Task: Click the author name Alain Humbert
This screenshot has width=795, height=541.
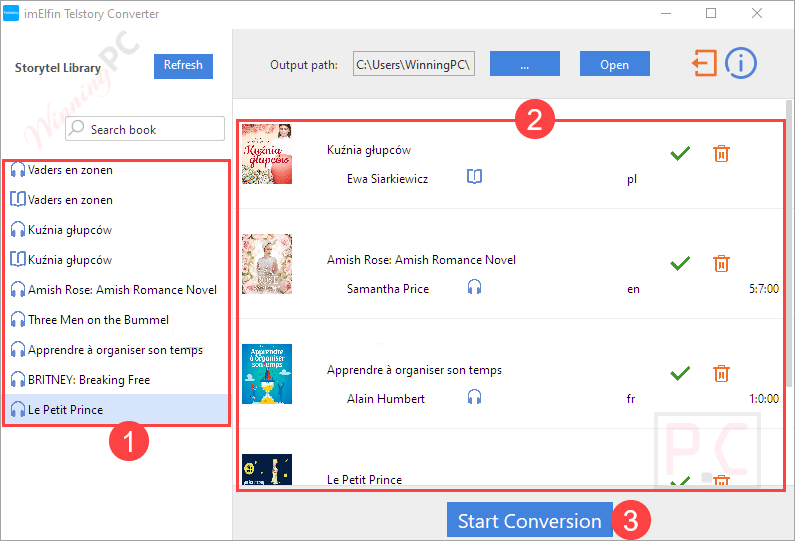Action: [x=386, y=399]
